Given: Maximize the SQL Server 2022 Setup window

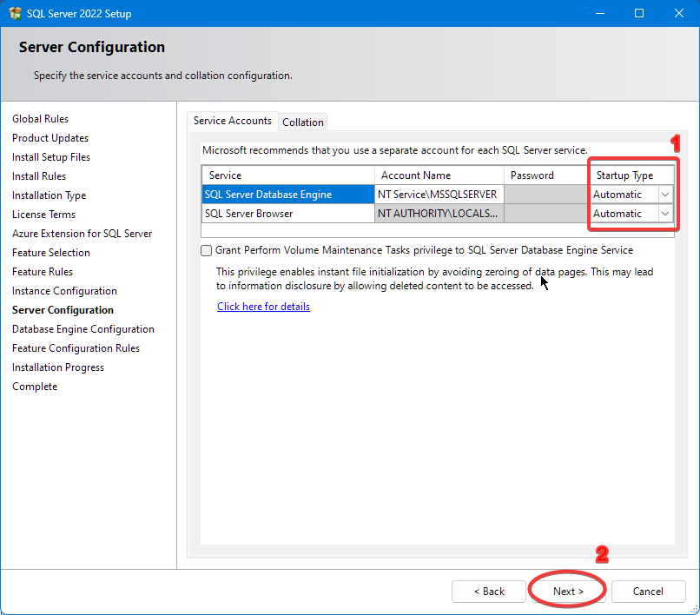Looking at the screenshot, I should pos(639,13).
